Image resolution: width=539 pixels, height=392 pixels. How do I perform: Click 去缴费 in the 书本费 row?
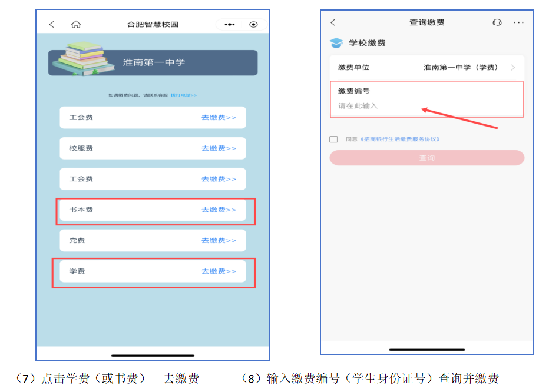[x=219, y=210]
